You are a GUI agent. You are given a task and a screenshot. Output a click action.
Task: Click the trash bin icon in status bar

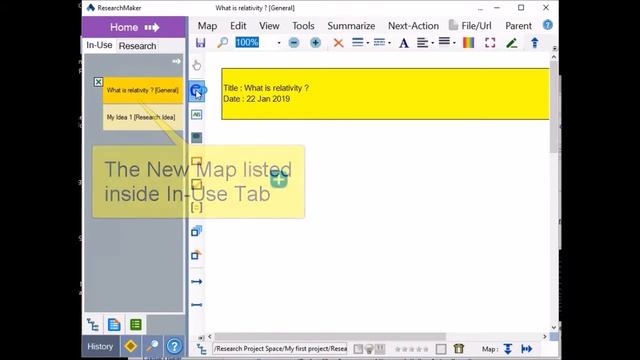(459, 349)
